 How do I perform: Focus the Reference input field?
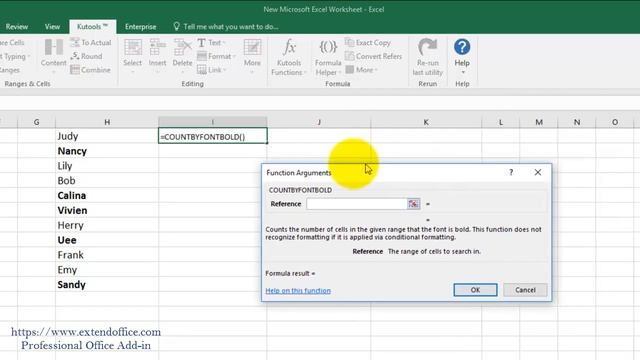[x=357, y=204]
